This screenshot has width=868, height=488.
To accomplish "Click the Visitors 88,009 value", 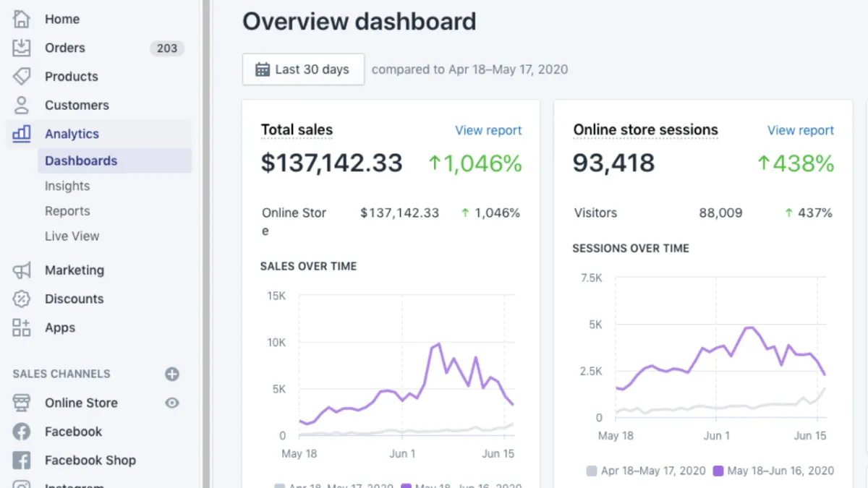I will point(720,213).
